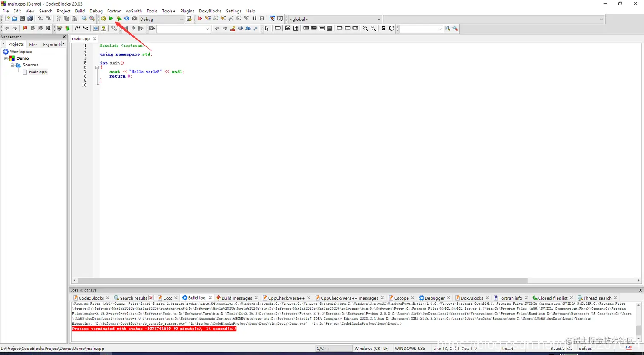The image size is (644, 355).
Task: Select Workspace in the project tree
Action: pyautogui.click(x=21, y=52)
